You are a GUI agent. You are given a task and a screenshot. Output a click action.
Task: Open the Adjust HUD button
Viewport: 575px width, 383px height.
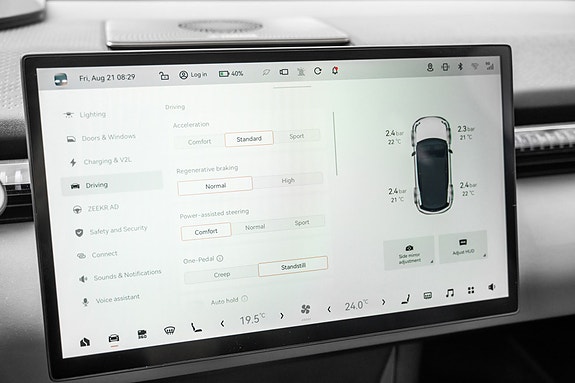463,247
